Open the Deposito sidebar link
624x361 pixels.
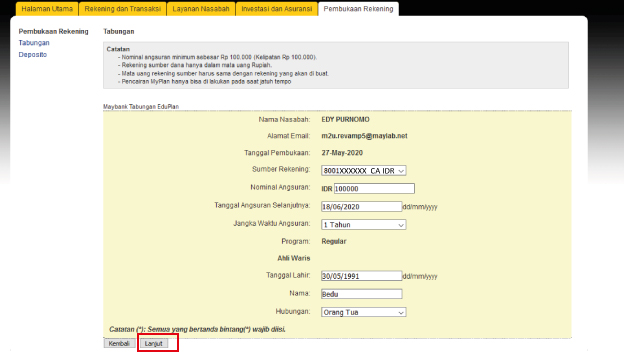pyautogui.click(x=33, y=55)
